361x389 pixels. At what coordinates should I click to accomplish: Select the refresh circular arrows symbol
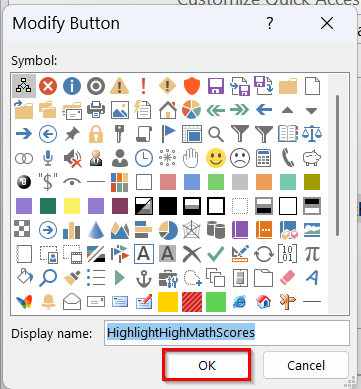(x=264, y=254)
